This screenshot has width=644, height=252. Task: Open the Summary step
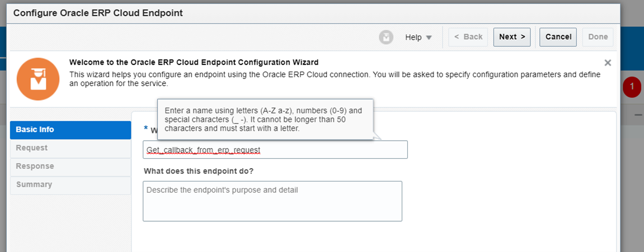(x=70, y=185)
